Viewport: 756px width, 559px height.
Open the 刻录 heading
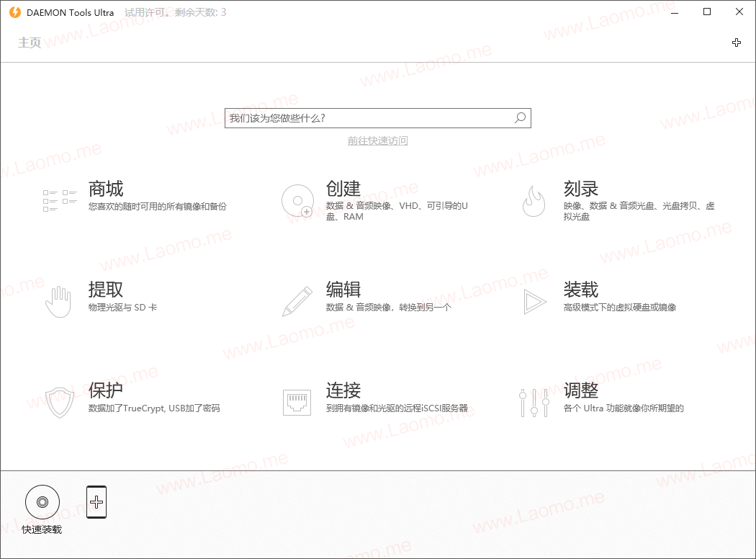coord(581,189)
